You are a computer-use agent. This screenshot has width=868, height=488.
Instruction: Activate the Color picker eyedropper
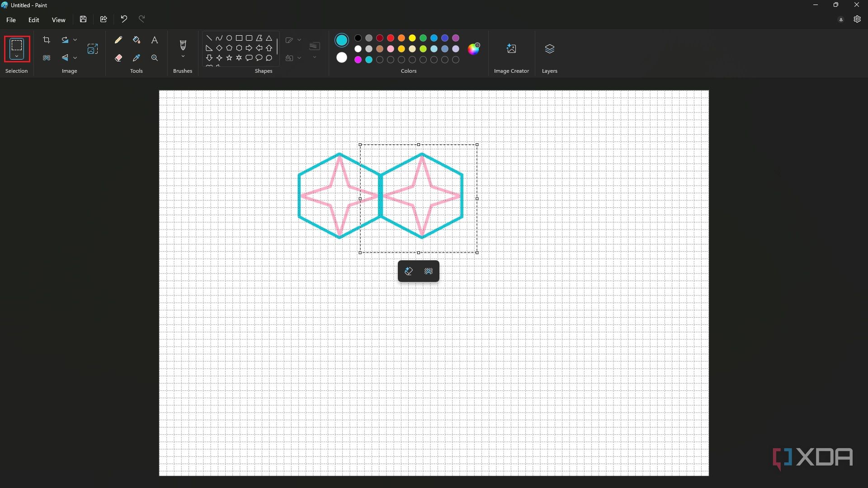tap(137, 58)
